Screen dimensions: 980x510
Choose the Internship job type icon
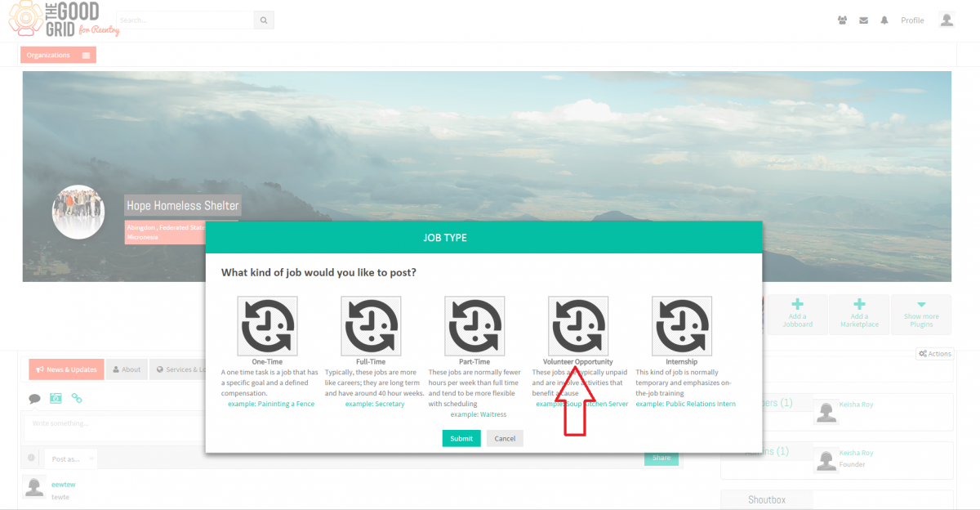point(682,326)
